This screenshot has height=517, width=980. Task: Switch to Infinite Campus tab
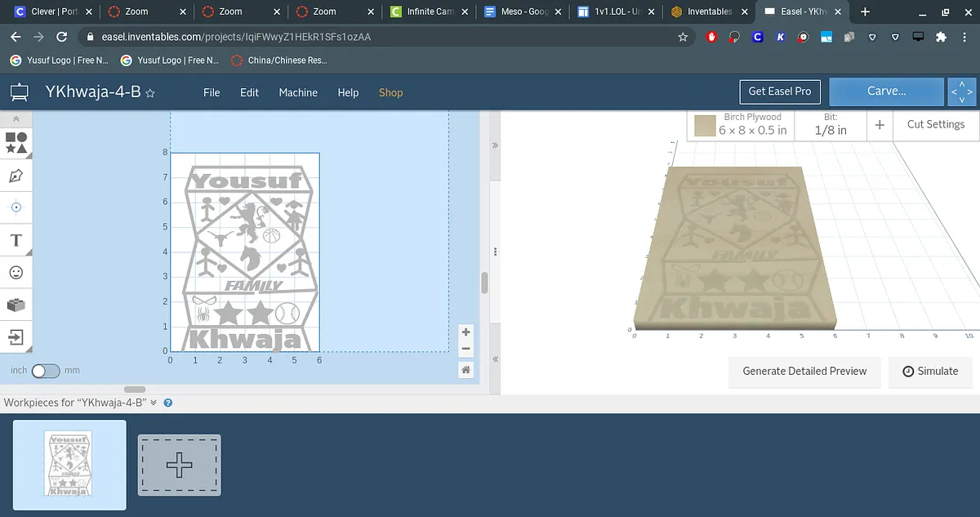pos(430,11)
